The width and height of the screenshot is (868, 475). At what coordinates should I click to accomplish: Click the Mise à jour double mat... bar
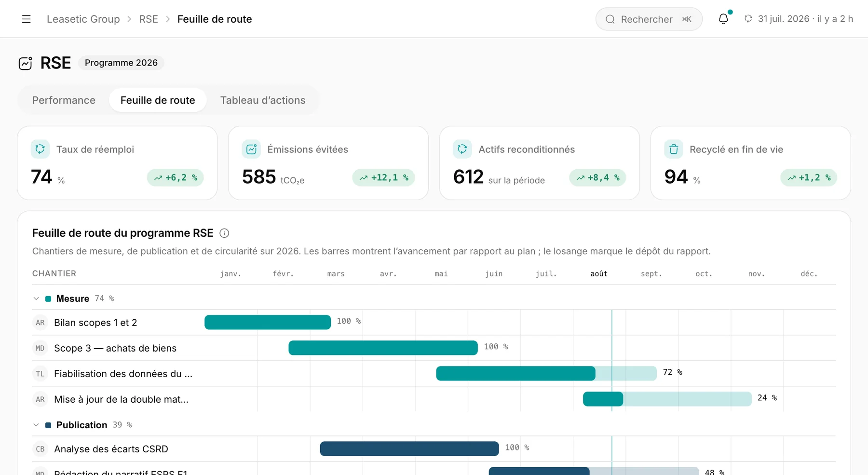pos(667,399)
